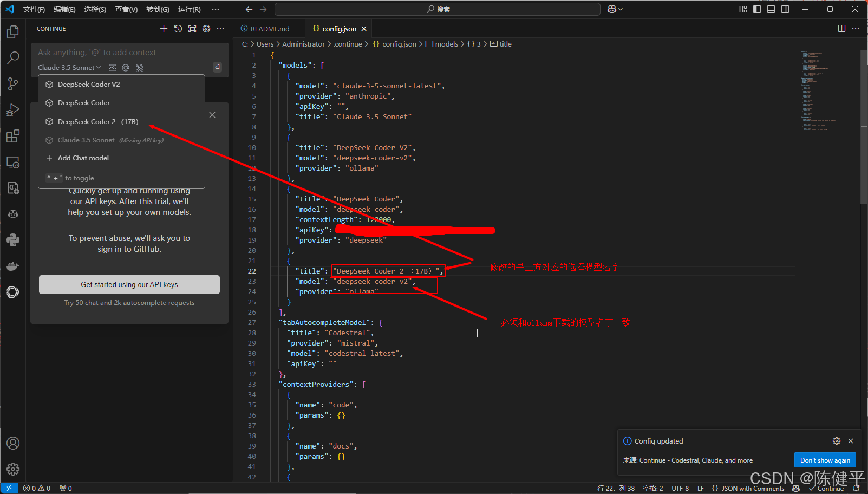
Task: Click models in the breadcrumb path
Action: point(446,44)
